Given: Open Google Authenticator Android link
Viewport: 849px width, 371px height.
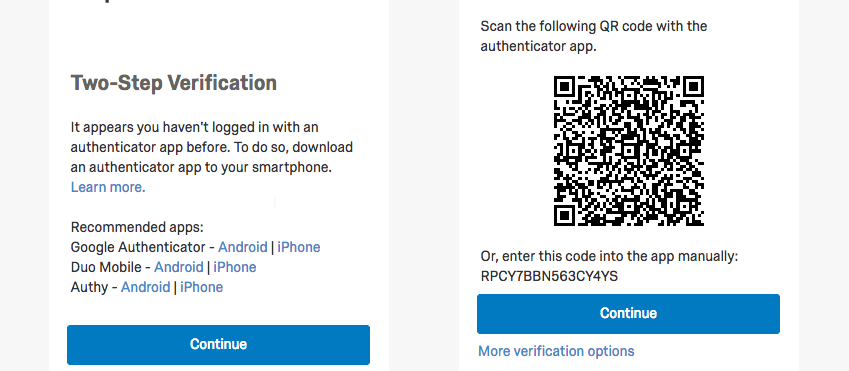Looking at the screenshot, I should [x=243, y=247].
